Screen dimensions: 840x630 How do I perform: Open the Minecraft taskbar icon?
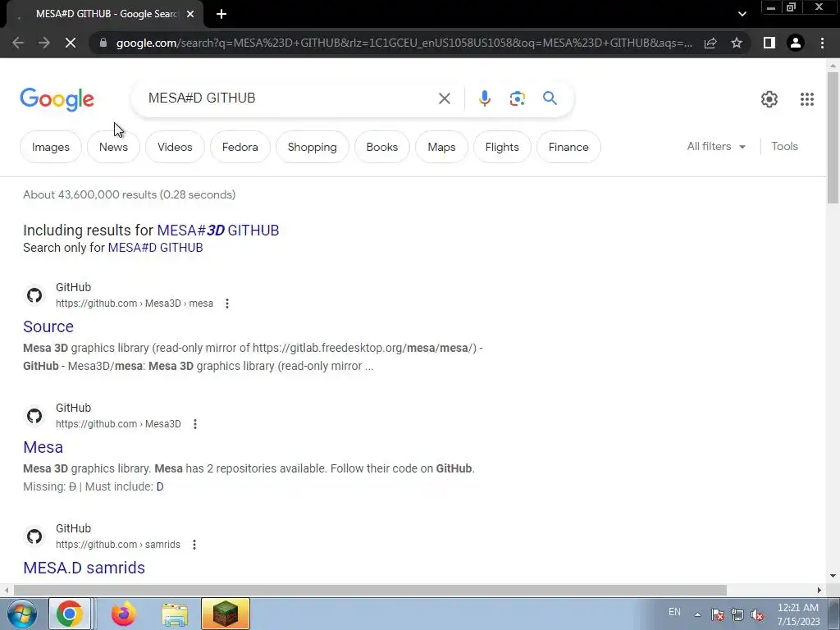[x=225, y=614]
